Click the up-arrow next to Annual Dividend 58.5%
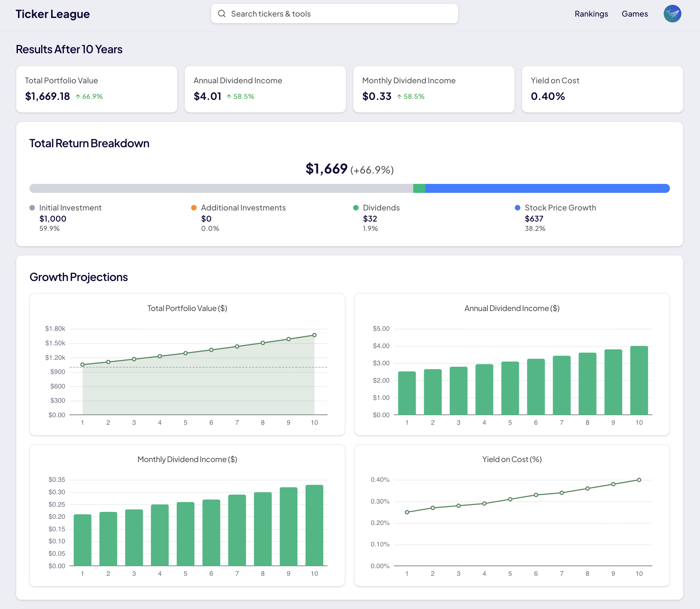Screen dimensions: 700x609 pyautogui.click(x=229, y=97)
